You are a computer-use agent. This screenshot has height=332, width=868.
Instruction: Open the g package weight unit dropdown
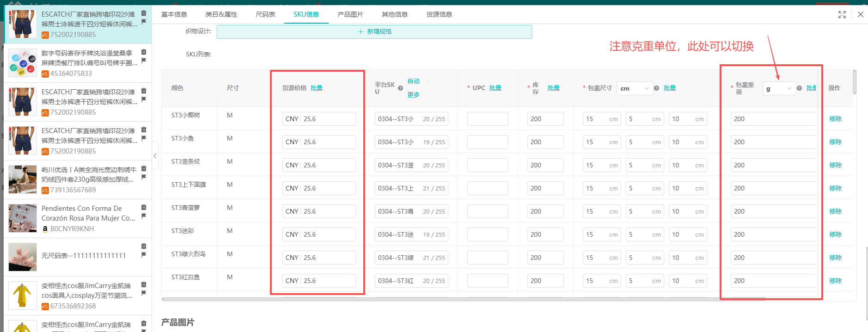(x=778, y=88)
